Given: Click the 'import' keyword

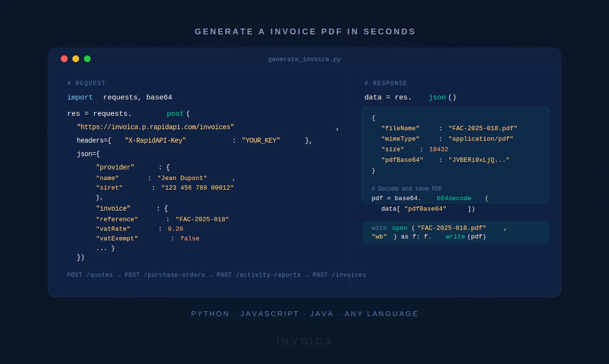Looking at the screenshot, I should [x=80, y=97].
